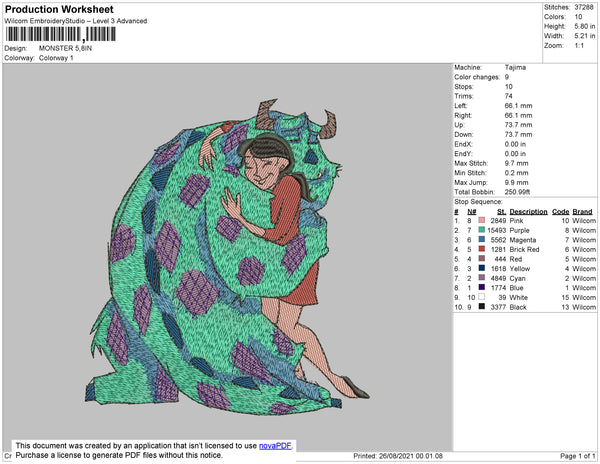Click the 'Brick Red' description
This screenshot has height=464, width=600.
point(524,249)
